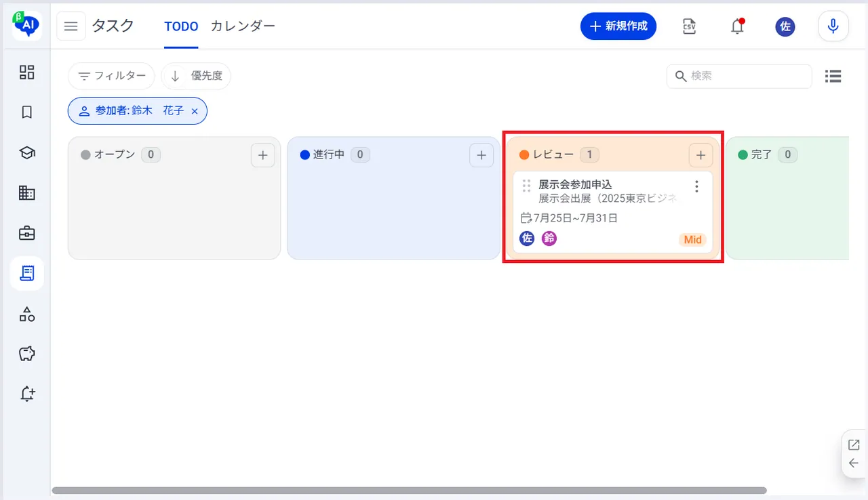Open the briefcase icon in sidebar
Screen dimensions: 868x500
[x=27, y=233]
